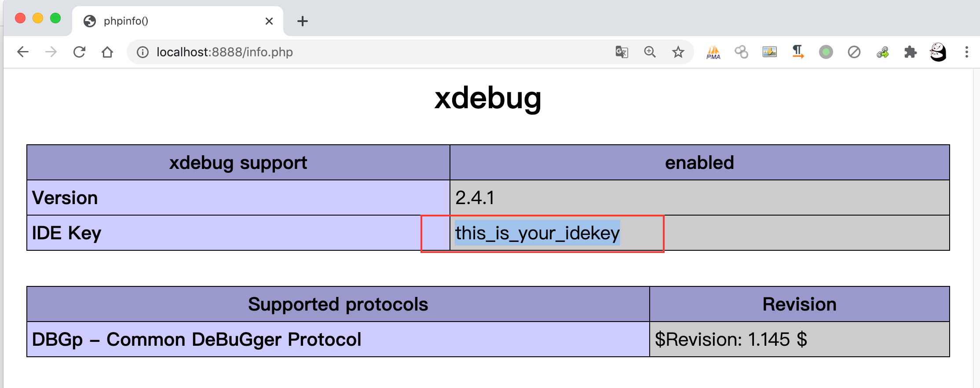
Task: Open the zoom magnifier control
Action: tap(650, 52)
